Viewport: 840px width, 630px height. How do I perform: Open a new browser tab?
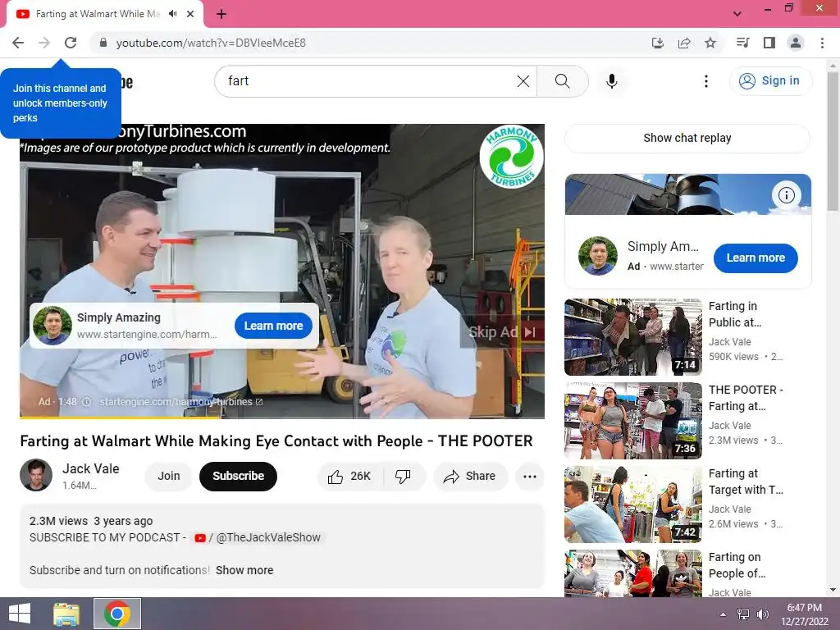(221, 14)
